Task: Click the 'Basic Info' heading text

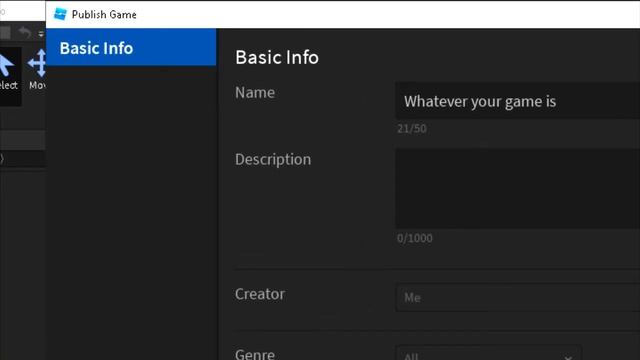Action: pyautogui.click(x=277, y=57)
